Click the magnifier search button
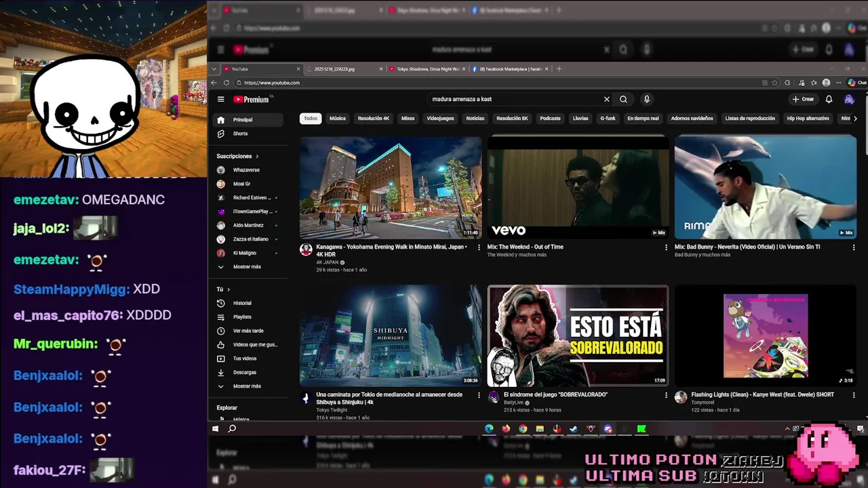 (623, 99)
